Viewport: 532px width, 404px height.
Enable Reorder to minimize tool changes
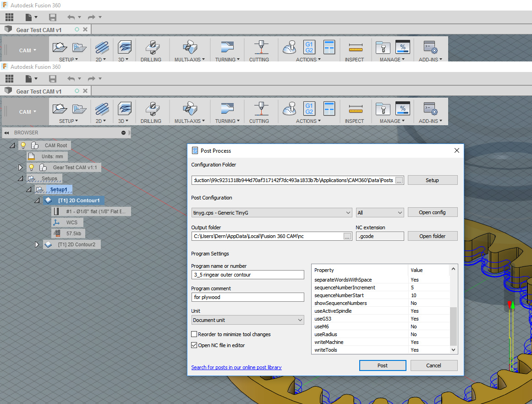coord(194,334)
